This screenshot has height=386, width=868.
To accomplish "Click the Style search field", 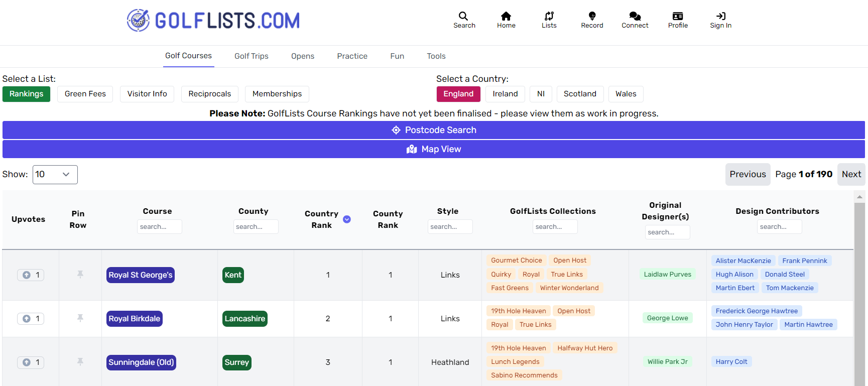I will pyautogui.click(x=450, y=227).
